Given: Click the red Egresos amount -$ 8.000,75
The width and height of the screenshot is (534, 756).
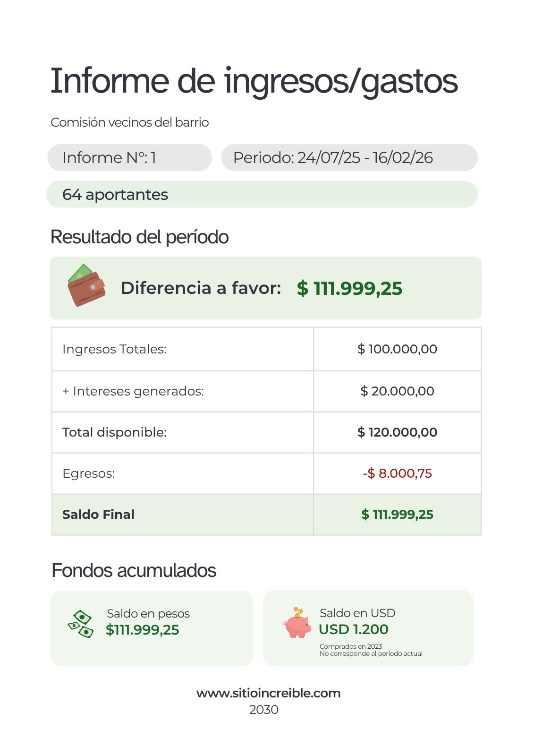Looking at the screenshot, I should tap(397, 473).
